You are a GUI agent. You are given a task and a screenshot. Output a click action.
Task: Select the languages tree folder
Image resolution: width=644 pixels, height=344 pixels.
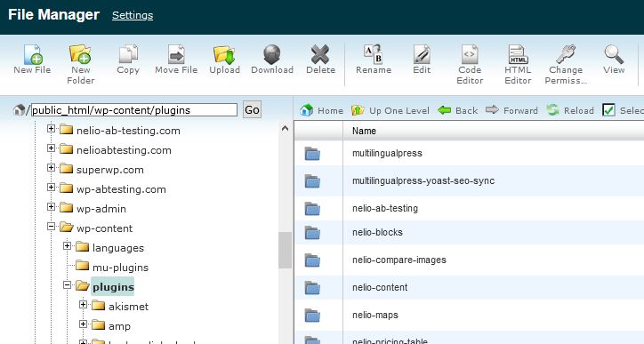tap(118, 248)
